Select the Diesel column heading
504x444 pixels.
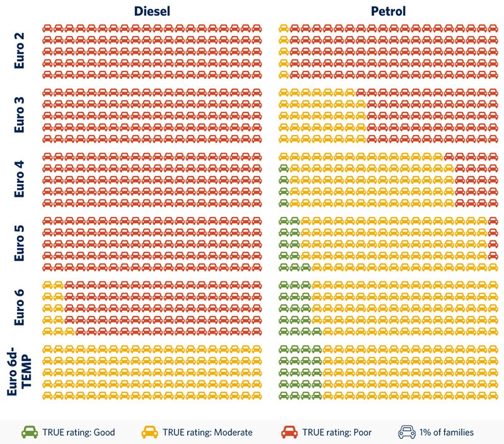[x=151, y=10]
